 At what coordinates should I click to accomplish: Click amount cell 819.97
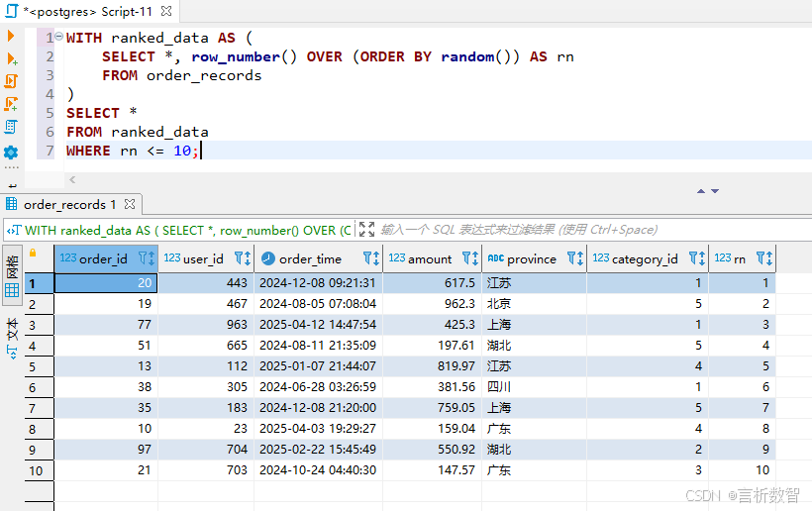pyautogui.click(x=433, y=366)
